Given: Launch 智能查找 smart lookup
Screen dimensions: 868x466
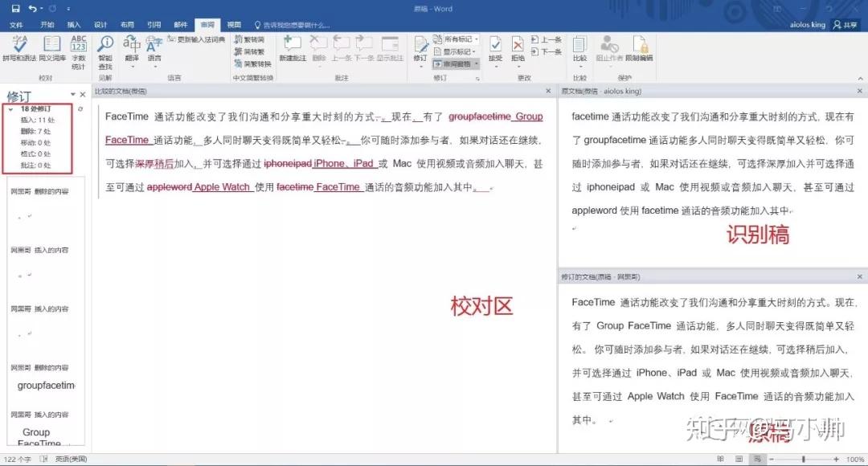Looking at the screenshot, I should coord(105,52).
